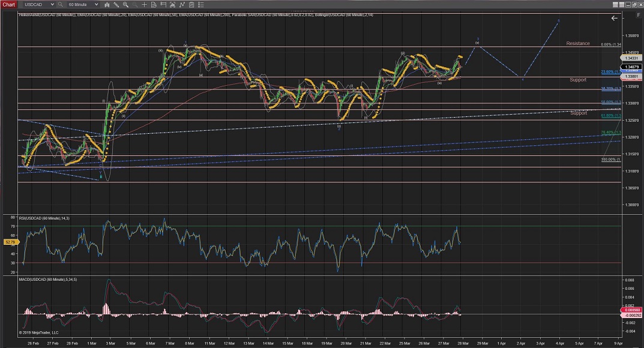This screenshot has width=644, height=348.
Task: Open the bar type chart style icon
Action: point(107,4)
